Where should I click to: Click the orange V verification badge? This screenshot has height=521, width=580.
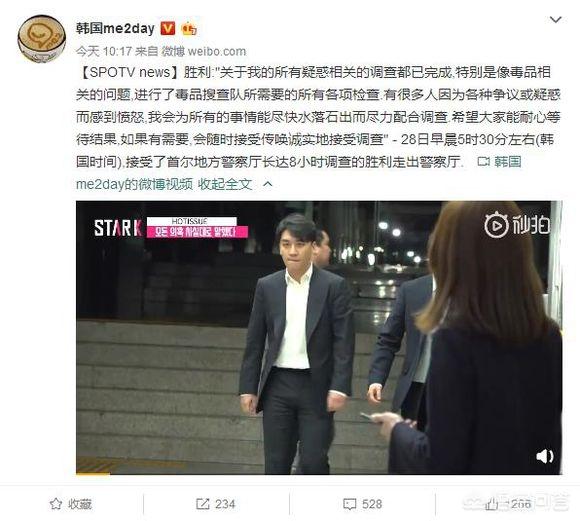point(168,28)
